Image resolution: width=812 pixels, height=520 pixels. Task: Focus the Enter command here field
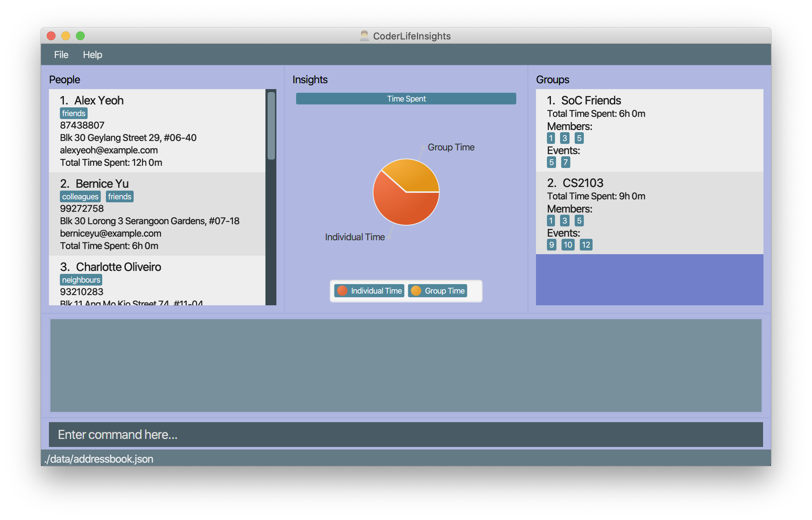click(405, 435)
